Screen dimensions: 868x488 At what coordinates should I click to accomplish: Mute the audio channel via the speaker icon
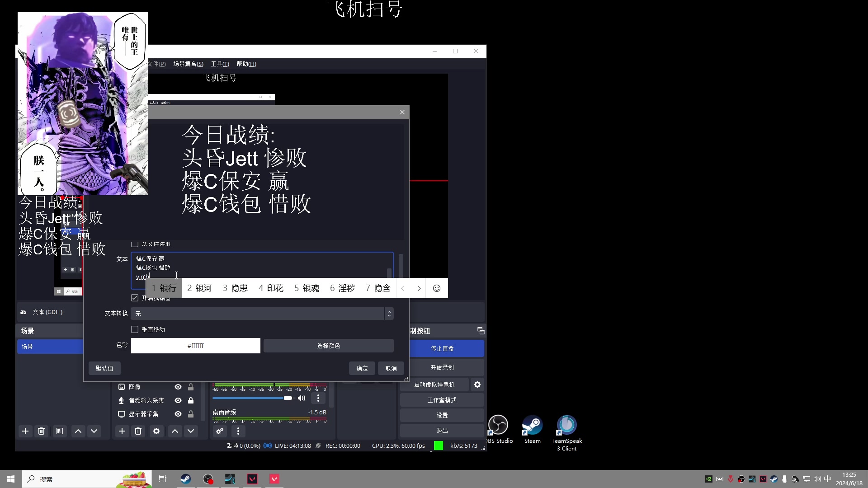(x=302, y=398)
